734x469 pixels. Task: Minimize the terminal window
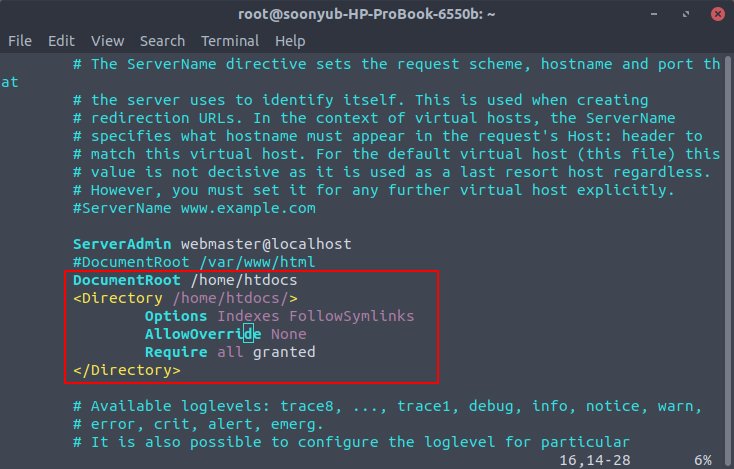[654, 14]
